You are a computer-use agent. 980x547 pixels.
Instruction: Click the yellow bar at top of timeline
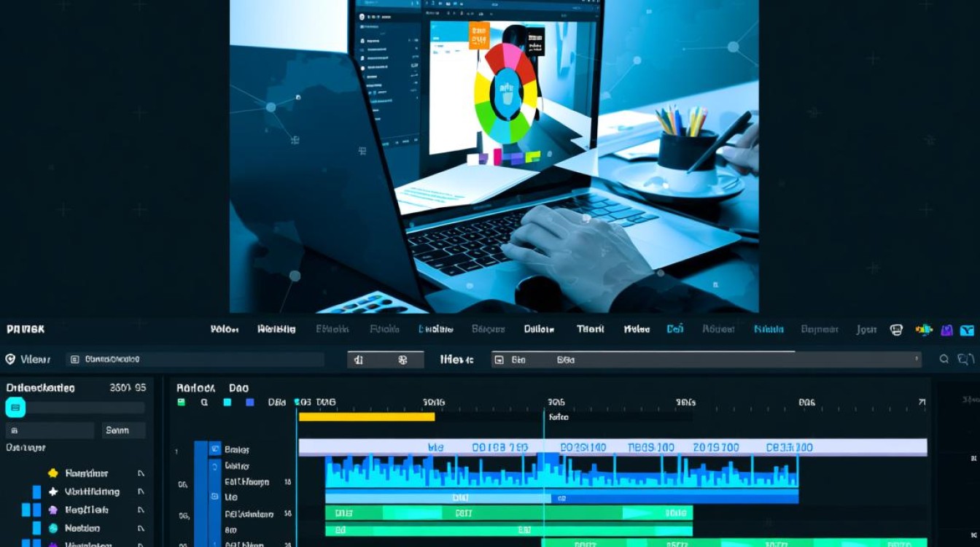(366, 416)
